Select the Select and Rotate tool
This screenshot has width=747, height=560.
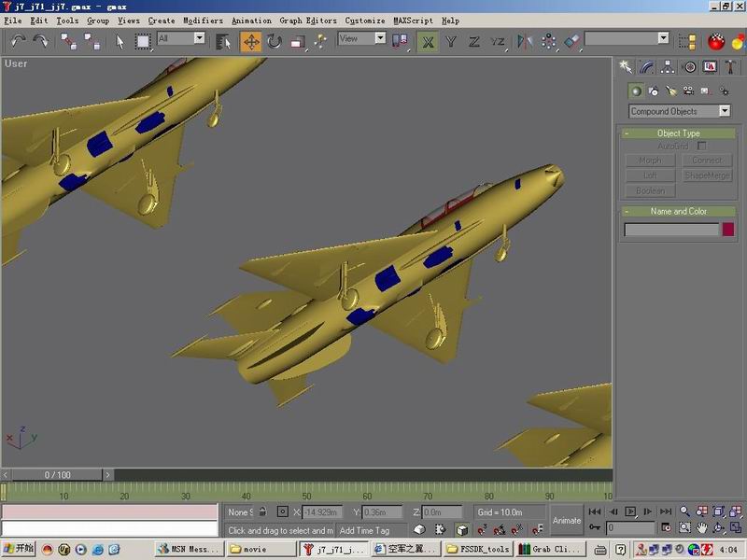275,41
